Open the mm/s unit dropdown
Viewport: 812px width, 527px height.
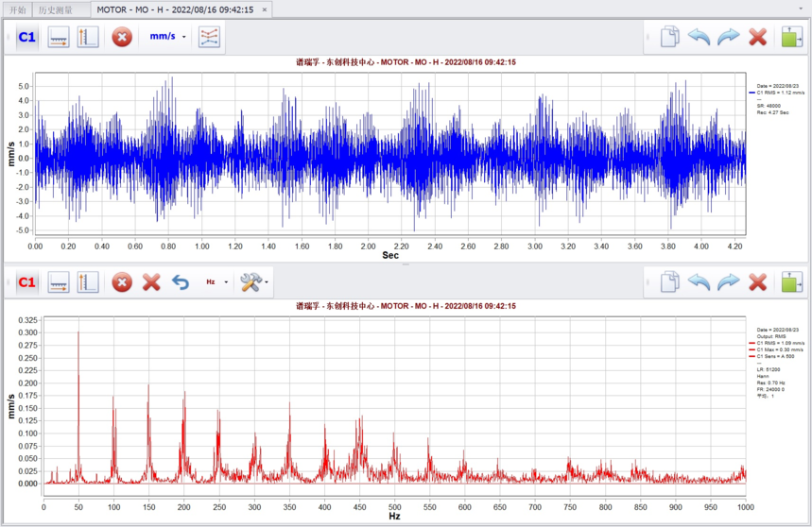pos(168,38)
